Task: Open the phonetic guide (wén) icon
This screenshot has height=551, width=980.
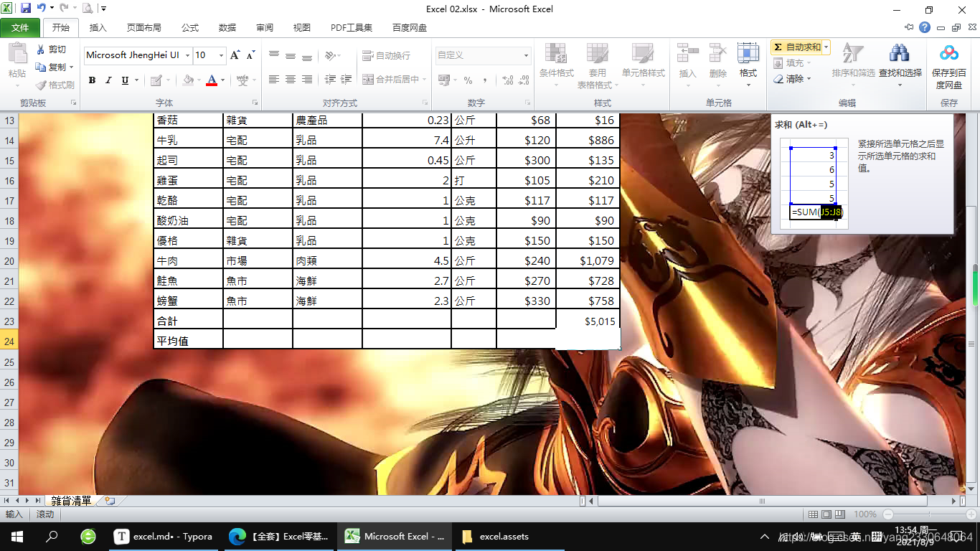Action: pos(242,80)
